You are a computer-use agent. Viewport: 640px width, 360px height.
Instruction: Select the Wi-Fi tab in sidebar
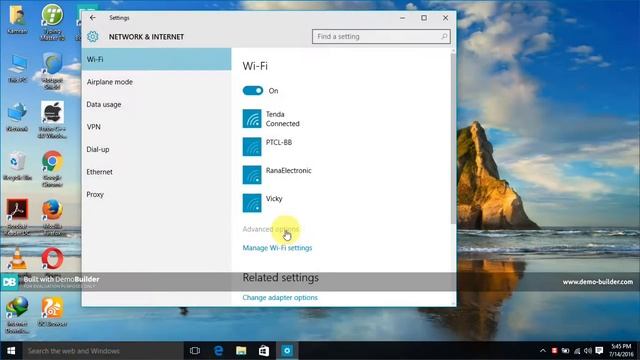click(156, 59)
